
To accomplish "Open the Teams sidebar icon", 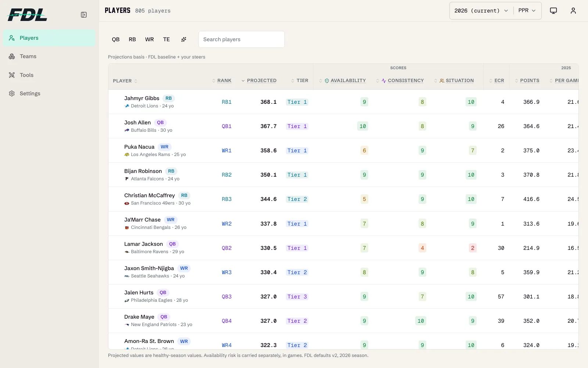I will 12,56.
